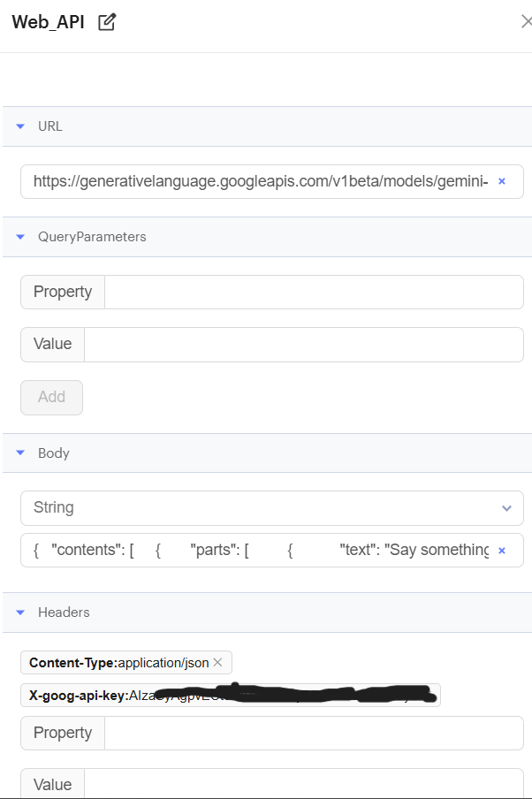
Task: Select the Content-Type application/json tag
Action: (x=119, y=662)
